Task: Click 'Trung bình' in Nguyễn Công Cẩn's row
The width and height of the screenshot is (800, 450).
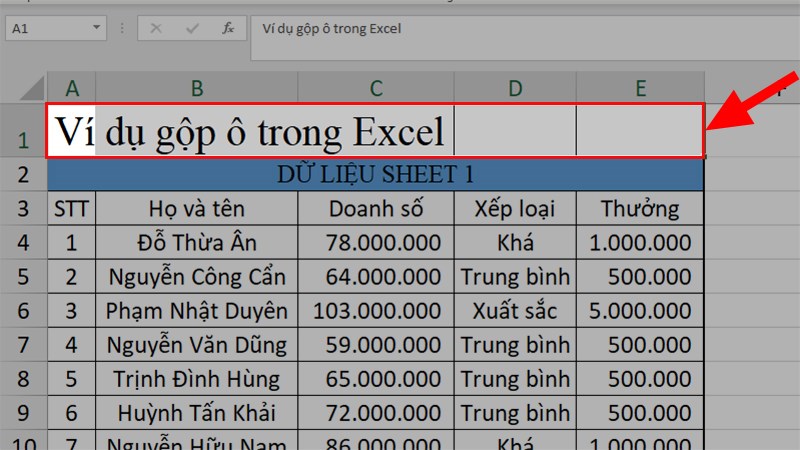Action: [515, 277]
